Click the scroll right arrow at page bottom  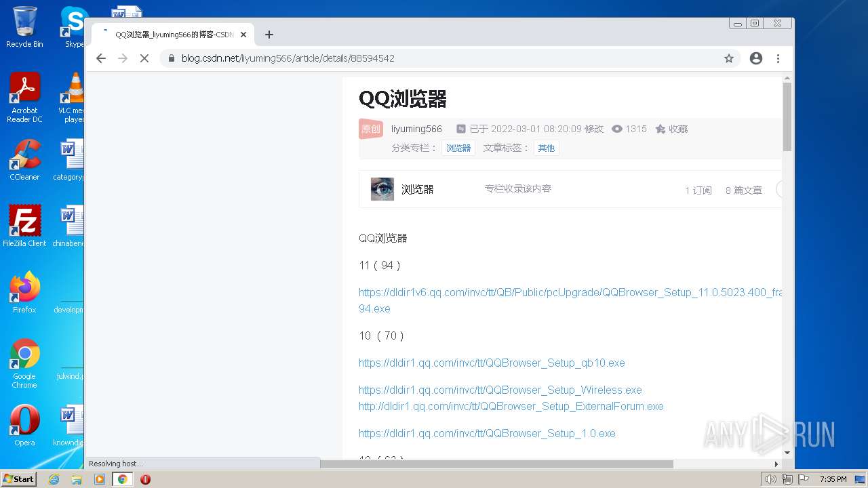coord(777,464)
